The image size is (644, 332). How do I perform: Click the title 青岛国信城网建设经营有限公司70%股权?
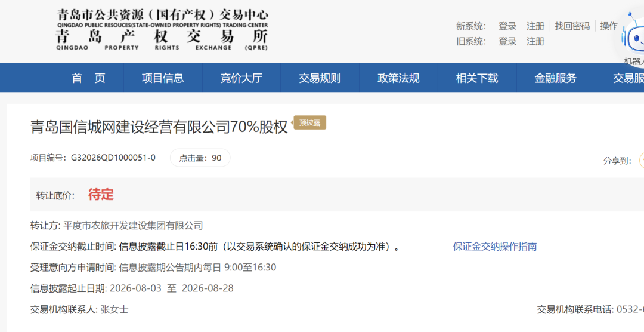click(x=159, y=127)
